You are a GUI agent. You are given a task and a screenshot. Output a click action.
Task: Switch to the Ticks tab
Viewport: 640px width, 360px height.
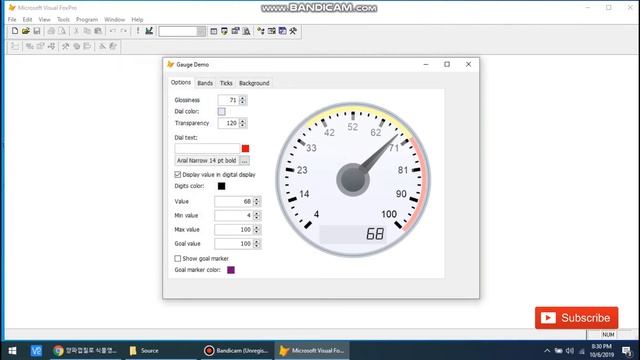(x=226, y=83)
